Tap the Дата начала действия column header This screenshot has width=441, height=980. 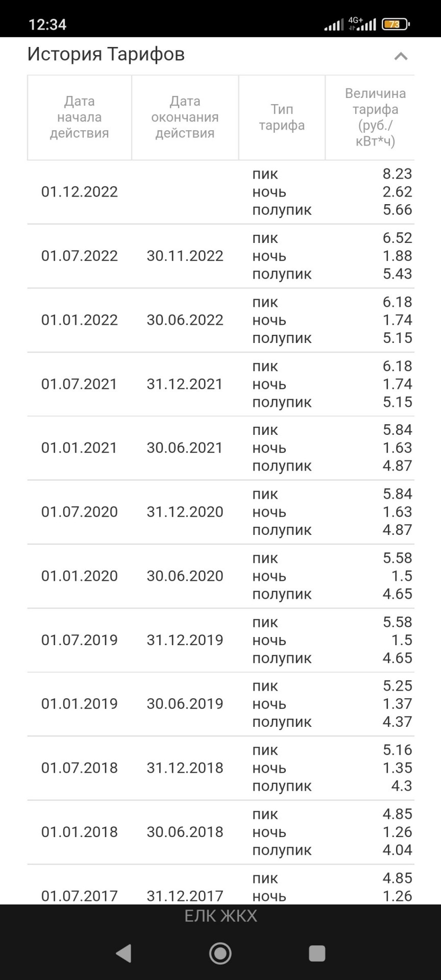80,117
